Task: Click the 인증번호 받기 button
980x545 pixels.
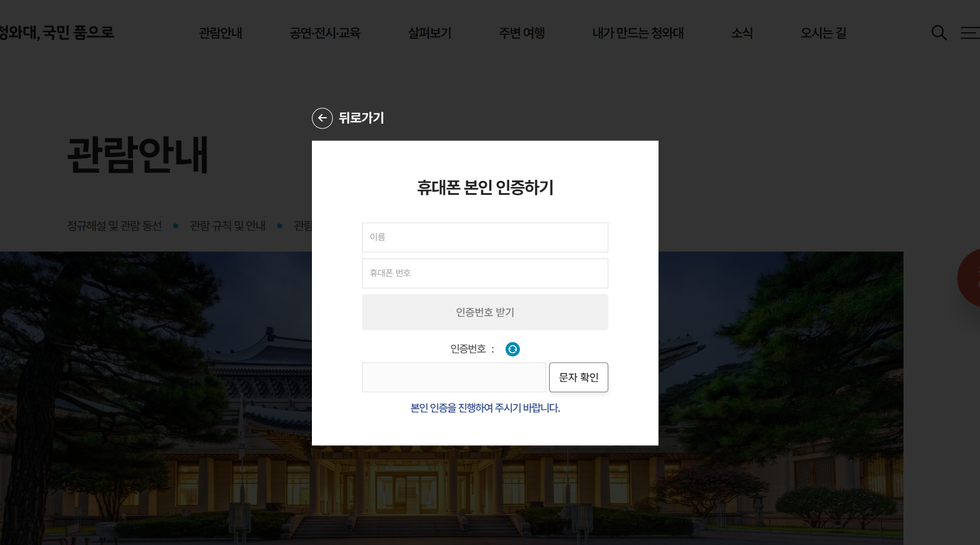Action: [x=485, y=312]
